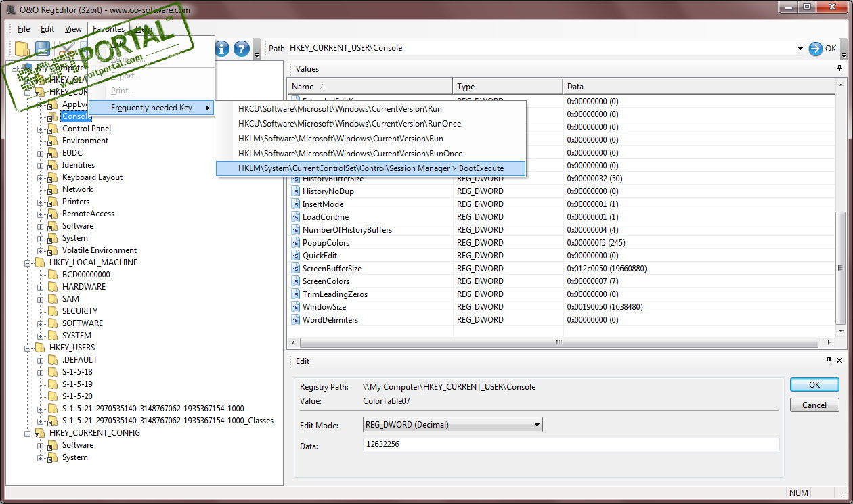Viewport: 853px width, 504px height.
Task: Select the LoadConIme value row
Action: [562, 217]
